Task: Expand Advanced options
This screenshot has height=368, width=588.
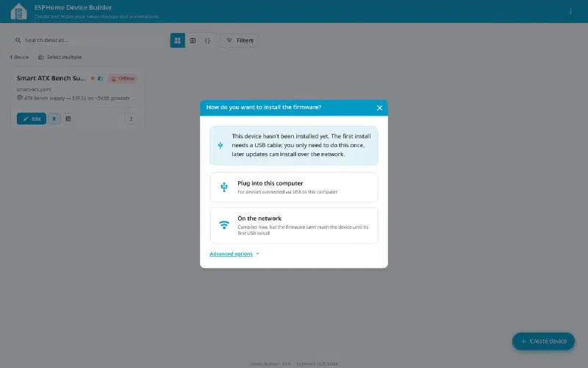Action: [234, 254]
